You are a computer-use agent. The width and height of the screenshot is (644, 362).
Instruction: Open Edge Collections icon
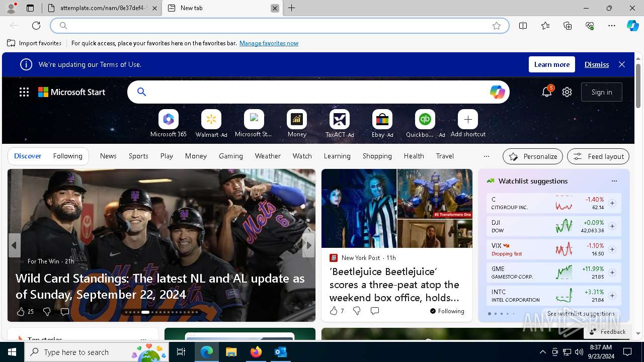coord(568,26)
